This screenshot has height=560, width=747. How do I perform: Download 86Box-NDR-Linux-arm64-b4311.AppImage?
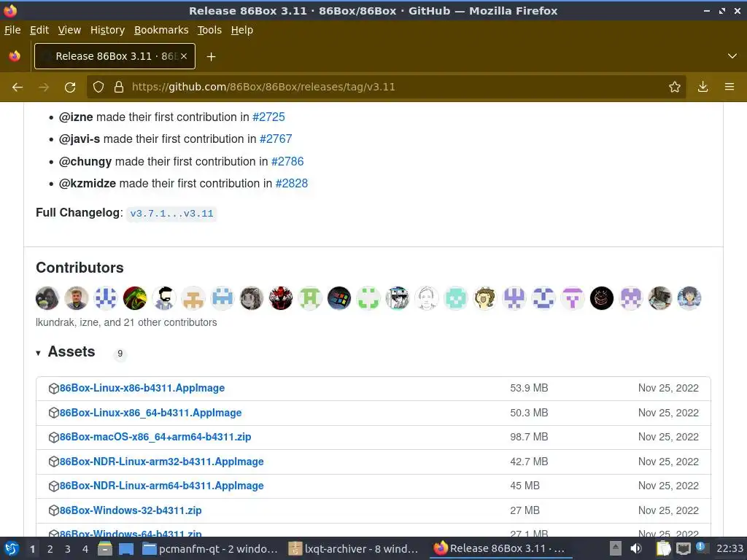161,486
